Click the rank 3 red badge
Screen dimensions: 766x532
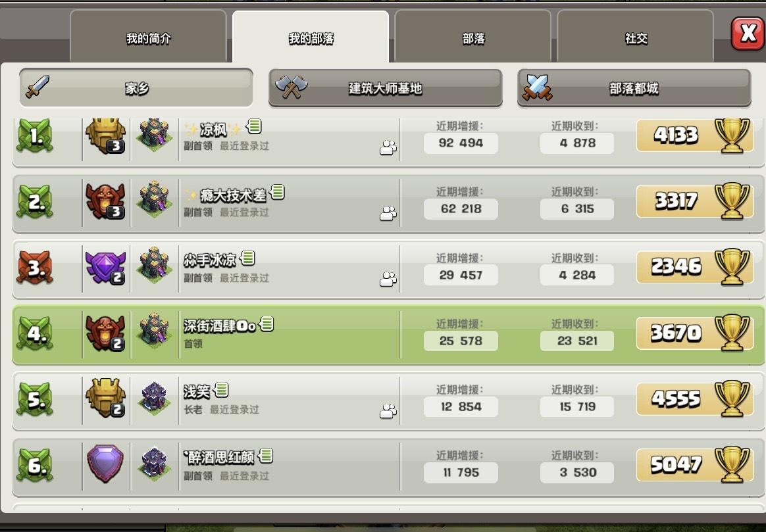click(x=35, y=268)
